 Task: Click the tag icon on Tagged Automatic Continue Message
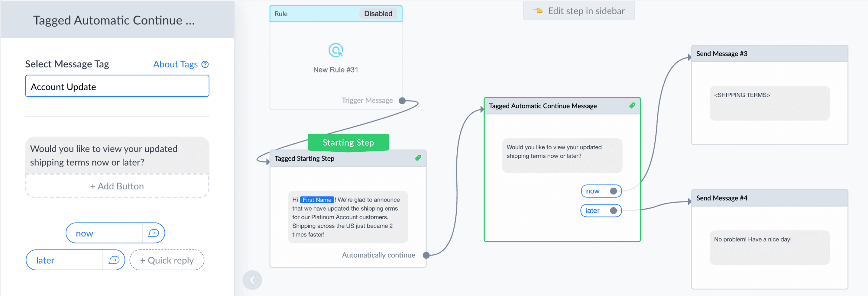pyautogui.click(x=632, y=105)
